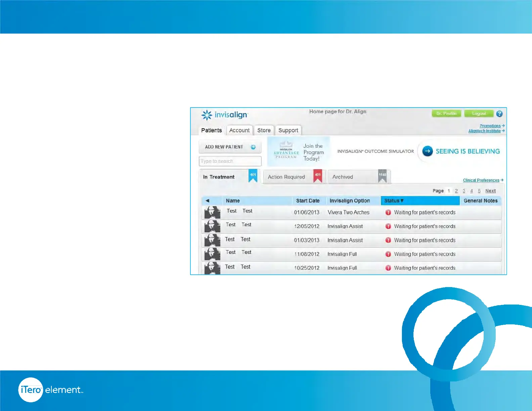The height and width of the screenshot is (411, 532).
Task: Open the patient photo in the 01/06/2013 row
Action: pos(212,213)
